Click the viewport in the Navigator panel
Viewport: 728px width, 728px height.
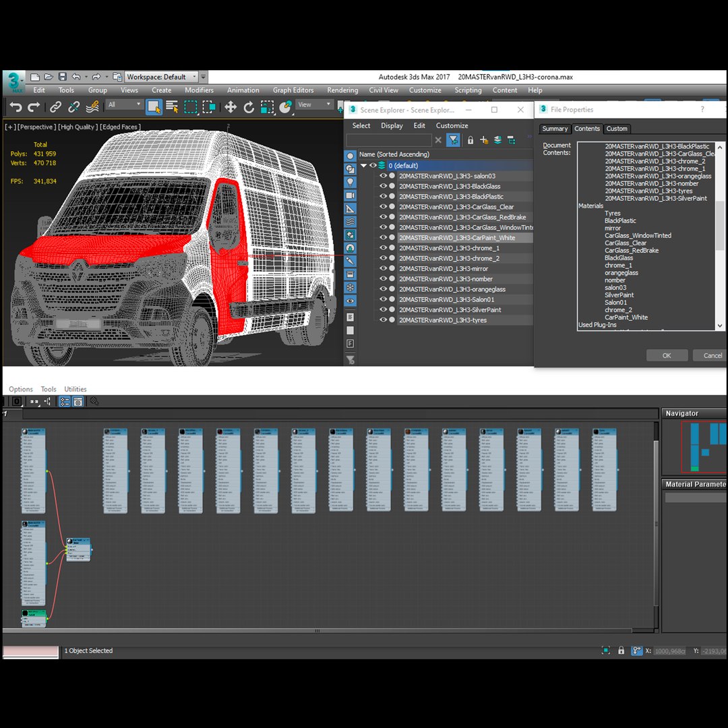click(x=704, y=447)
